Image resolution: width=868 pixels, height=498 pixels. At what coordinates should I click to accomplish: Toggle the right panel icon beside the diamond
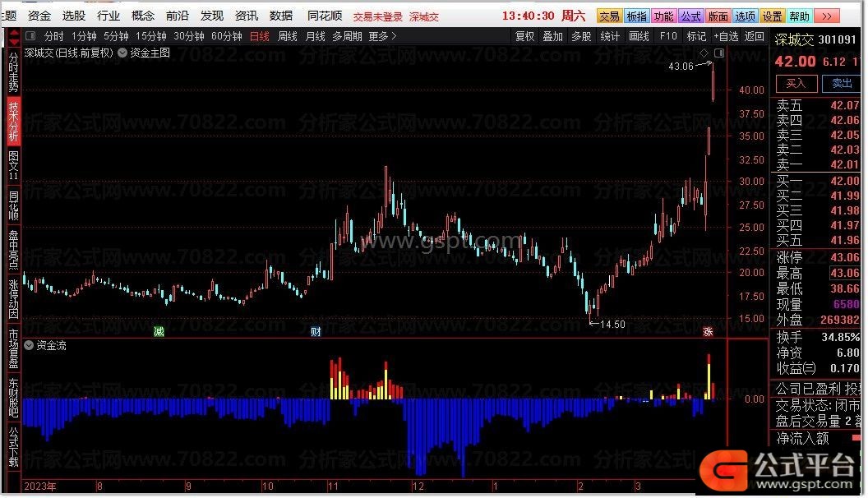click(719, 53)
